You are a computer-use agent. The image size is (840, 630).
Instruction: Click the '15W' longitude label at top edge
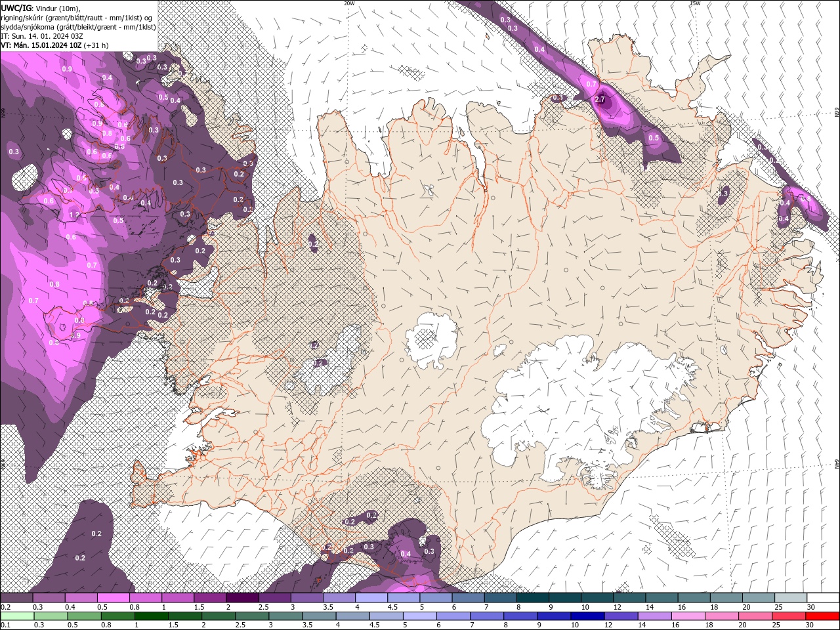tap(695, 3)
